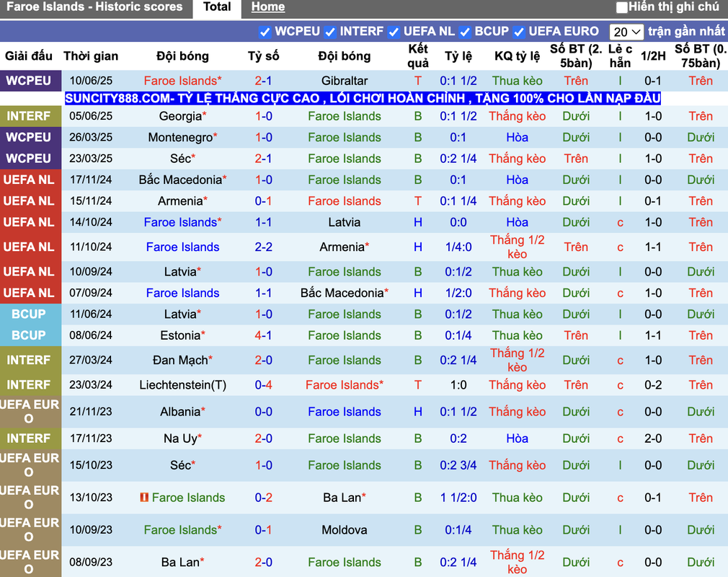Click Latvia in the 10/09/24 row
This screenshot has width=728, height=577.
coord(182,272)
